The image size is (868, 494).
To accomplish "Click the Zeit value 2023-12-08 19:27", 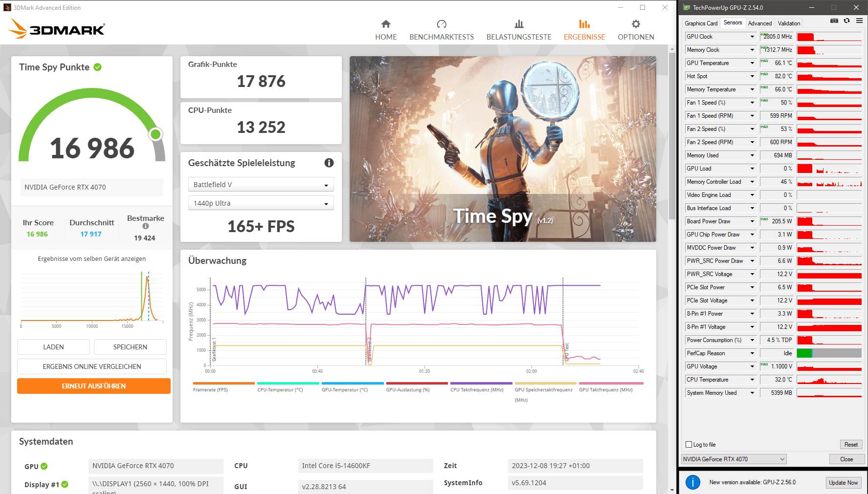I will [575, 466].
